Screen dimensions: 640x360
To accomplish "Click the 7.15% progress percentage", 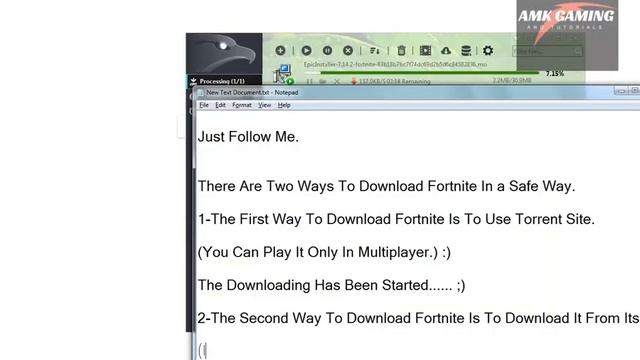I will [555, 73].
